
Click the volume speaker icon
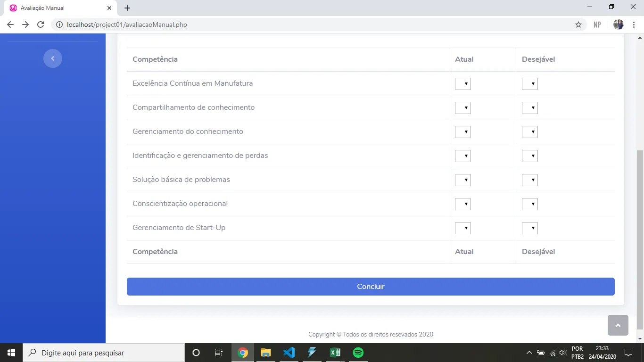coord(562,353)
